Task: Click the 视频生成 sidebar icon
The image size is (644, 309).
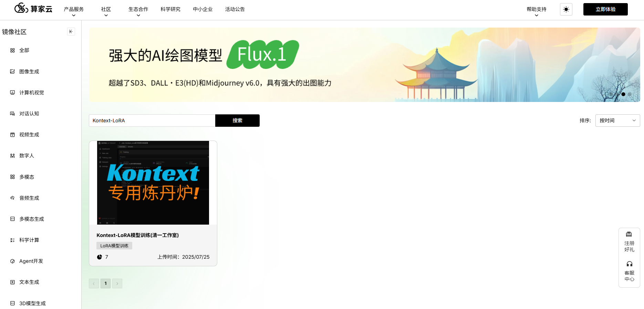Action: [12, 135]
